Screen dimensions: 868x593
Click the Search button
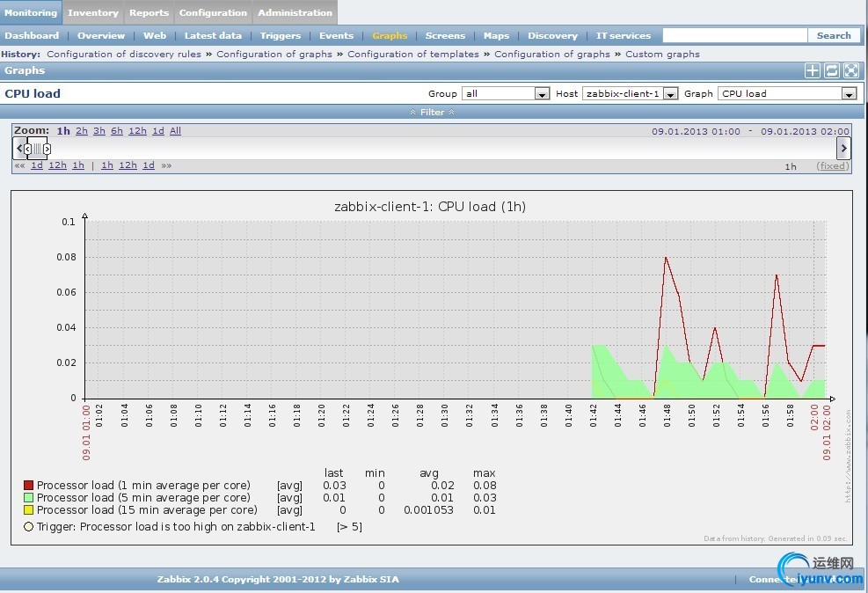coord(833,36)
